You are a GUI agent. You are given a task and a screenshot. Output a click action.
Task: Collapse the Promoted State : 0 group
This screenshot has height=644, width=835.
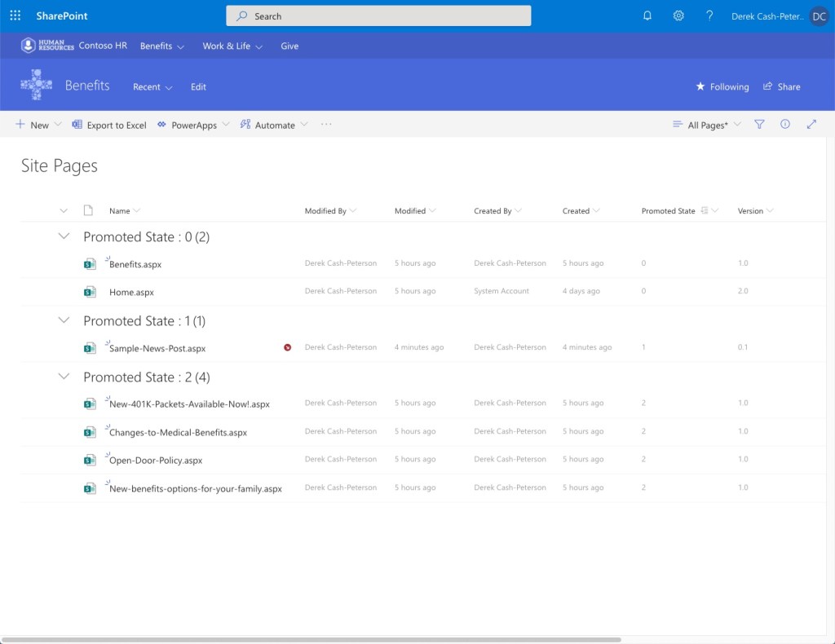click(64, 236)
